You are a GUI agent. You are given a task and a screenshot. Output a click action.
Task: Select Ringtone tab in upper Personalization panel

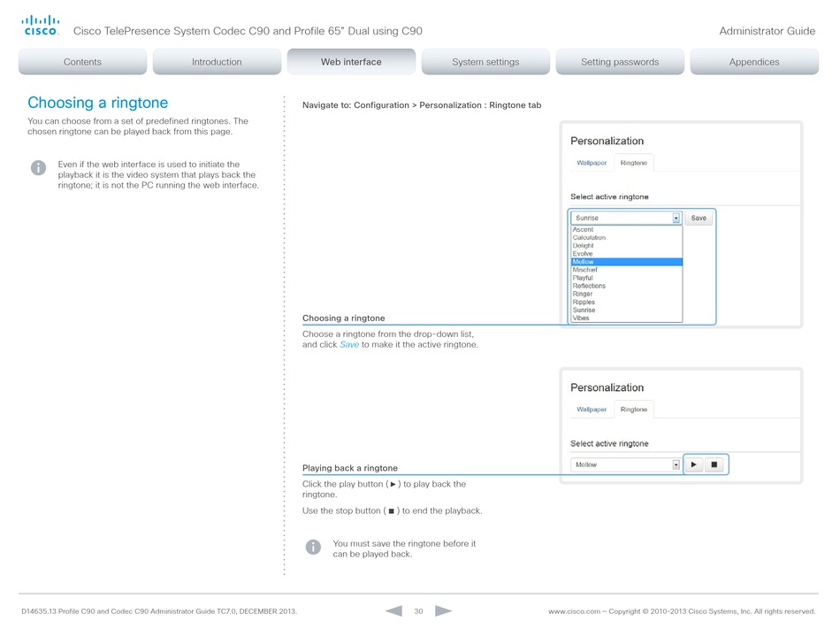coord(634,163)
